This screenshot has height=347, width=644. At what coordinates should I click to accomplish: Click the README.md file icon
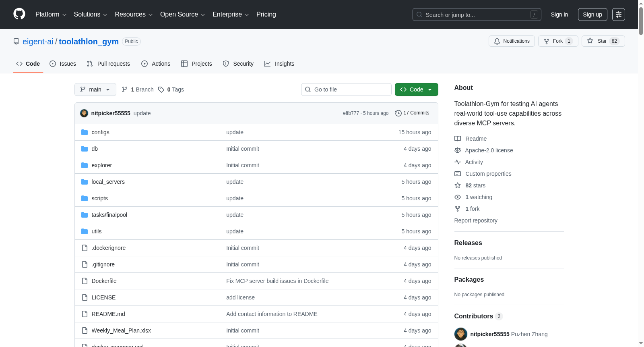click(85, 314)
